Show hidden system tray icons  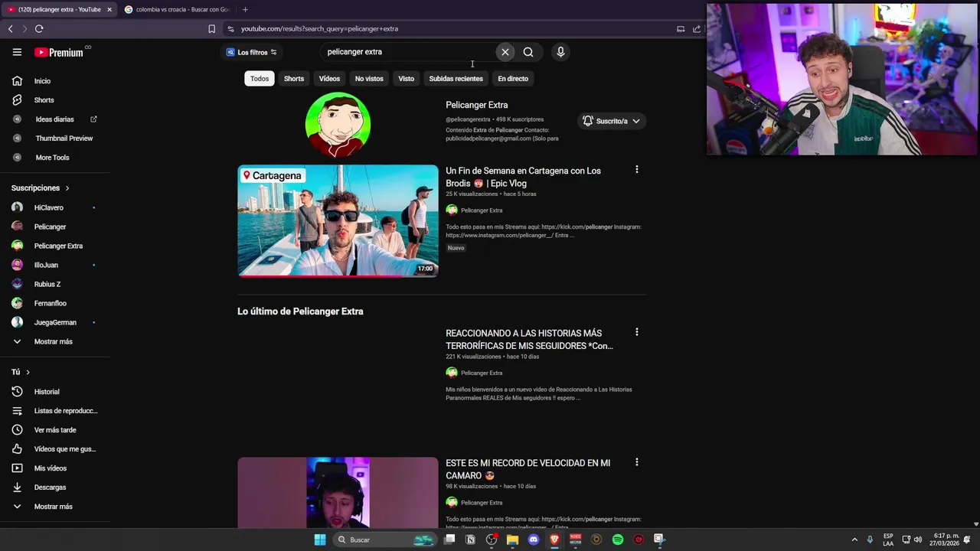[854, 540]
